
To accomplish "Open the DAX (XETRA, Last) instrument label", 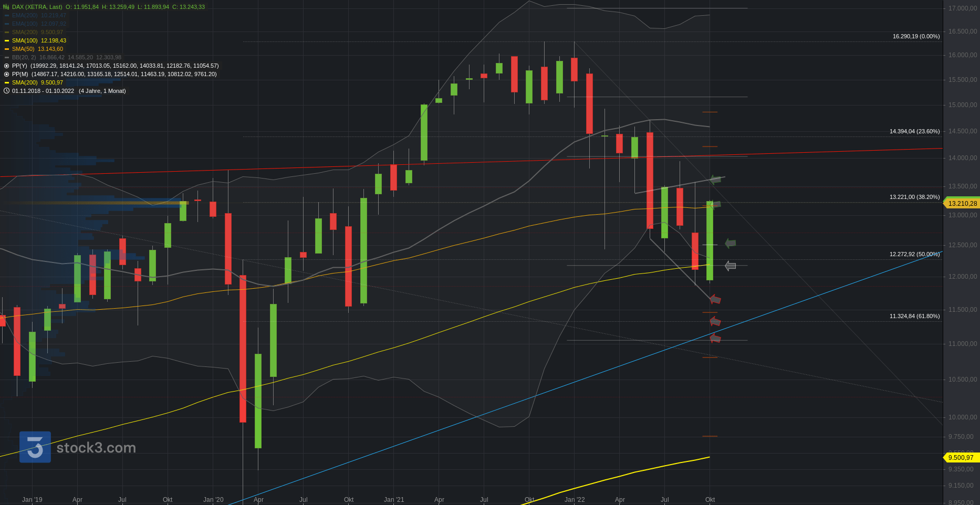I will pos(37,7).
